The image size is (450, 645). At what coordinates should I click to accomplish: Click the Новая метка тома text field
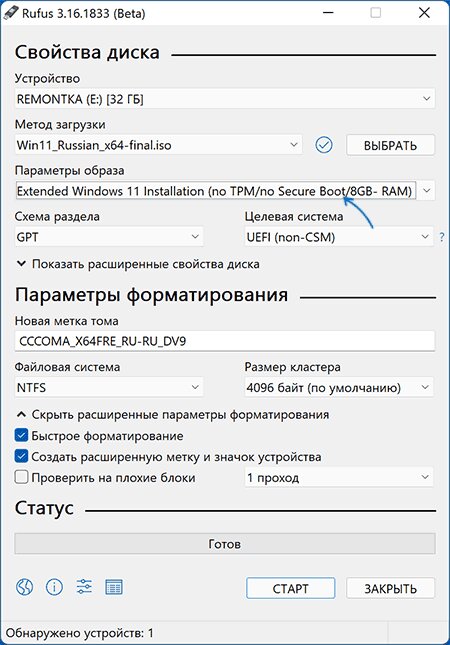pyautogui.click(x=225, y=341)
